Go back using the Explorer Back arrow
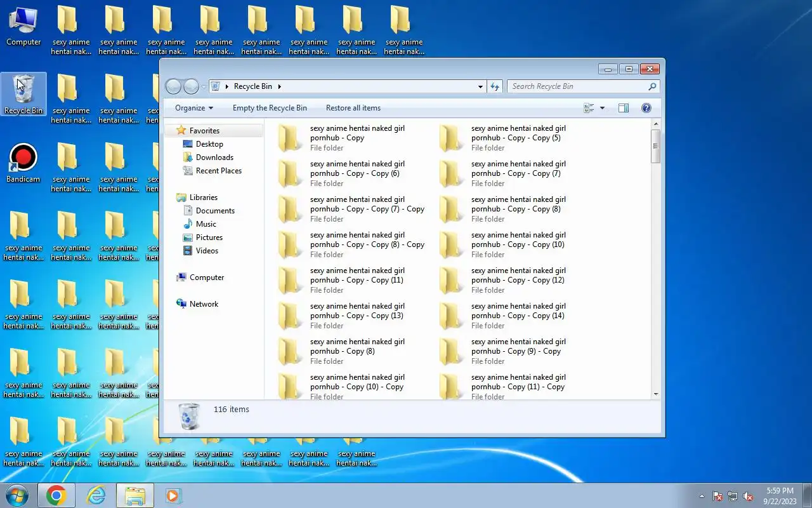Viewport: 812px width, 508px height. tap(173, 86)
